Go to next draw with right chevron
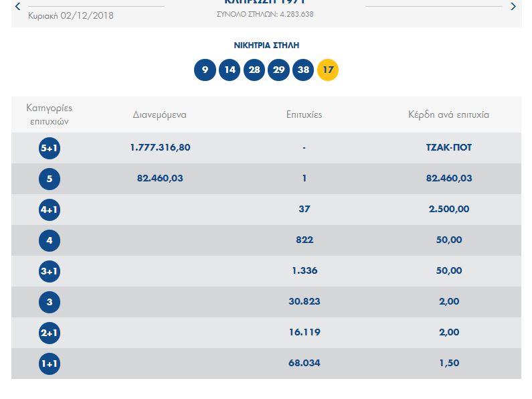This screenshot has height=399, width=532. tap(513, 7)
